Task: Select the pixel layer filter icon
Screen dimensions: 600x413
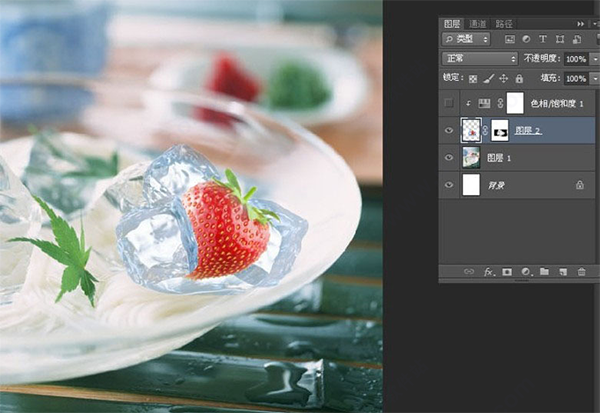Action: click(509, 39)
